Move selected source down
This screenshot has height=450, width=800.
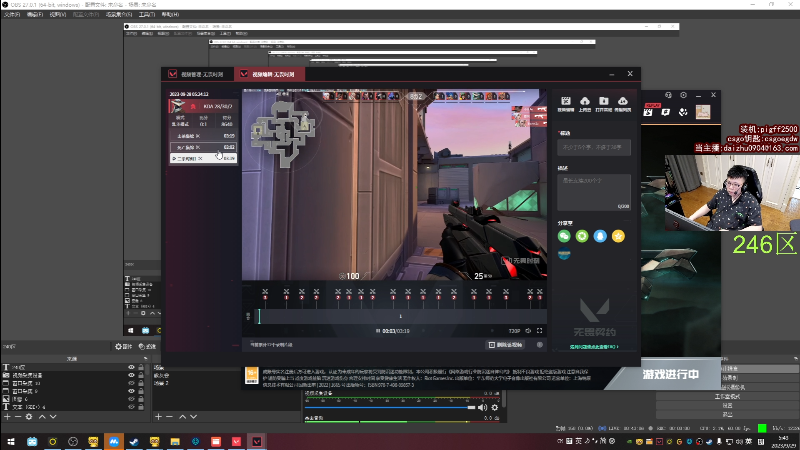(53, 416)
